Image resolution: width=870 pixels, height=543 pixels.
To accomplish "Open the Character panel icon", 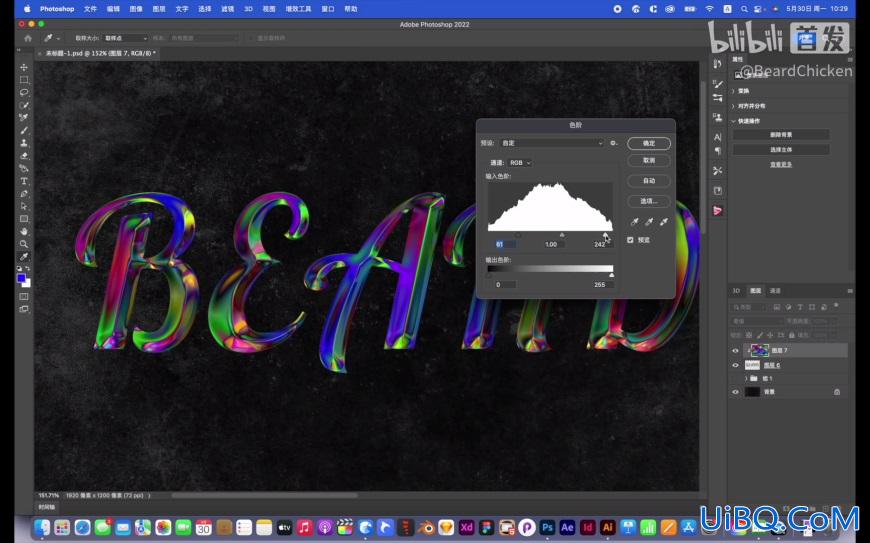I will coord(717,137).
